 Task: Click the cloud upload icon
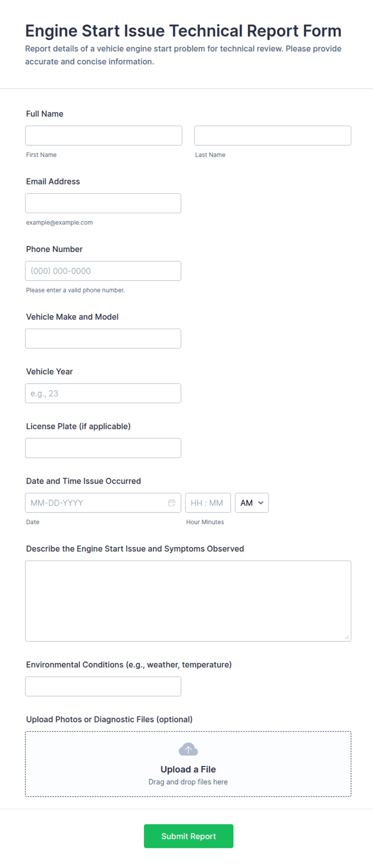coord(188,749)
